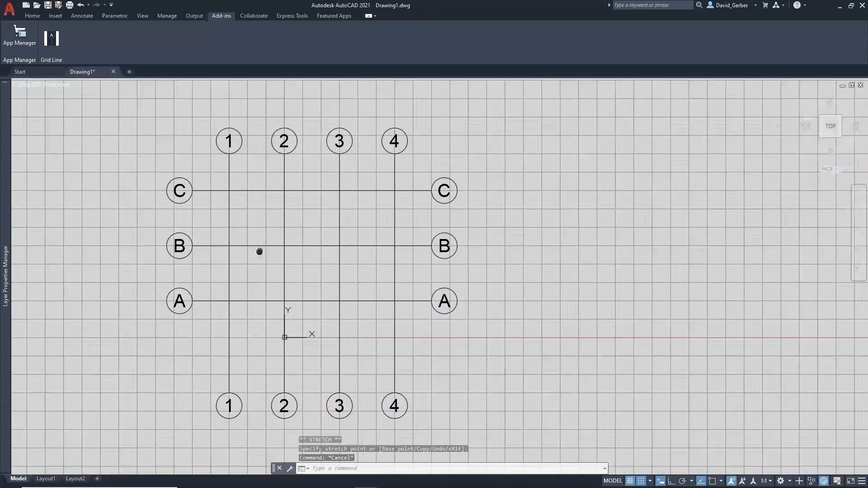This screenshot has height=488, width=868.
Task: Click the New Drawing plus button
Action: tap(129, 71)
